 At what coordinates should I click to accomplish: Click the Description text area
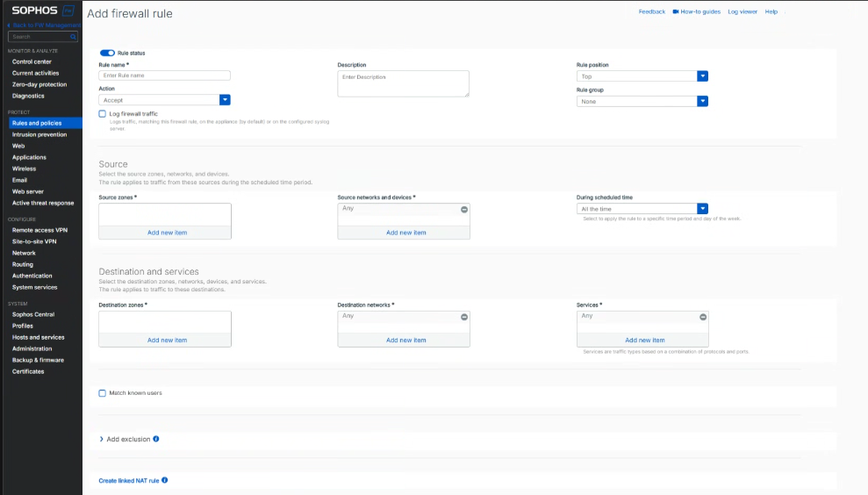click(403, 83)
